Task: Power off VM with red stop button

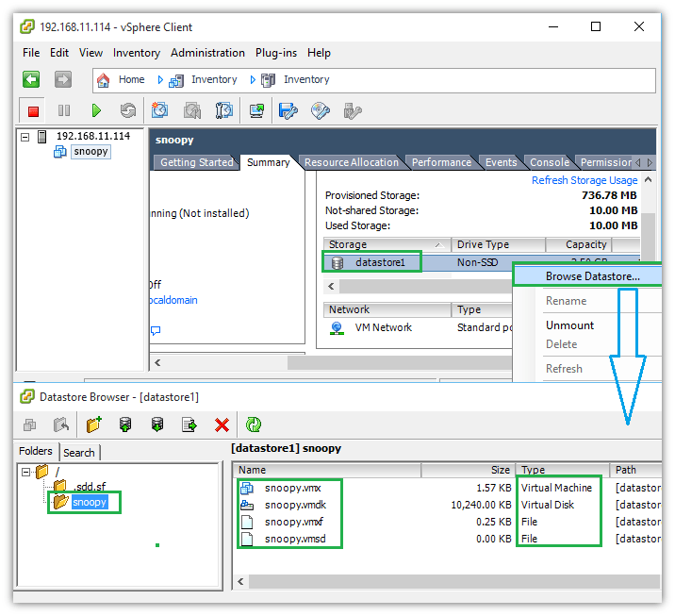Action: coord(33,111)
